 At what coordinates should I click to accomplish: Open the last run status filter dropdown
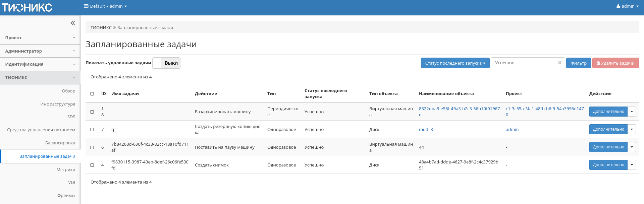click(455, 63)
